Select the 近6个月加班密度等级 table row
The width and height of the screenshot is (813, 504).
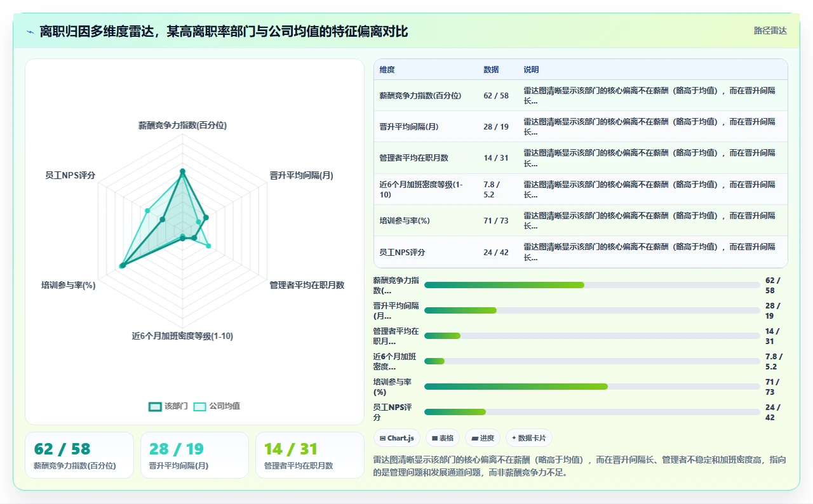click(581, 189)
